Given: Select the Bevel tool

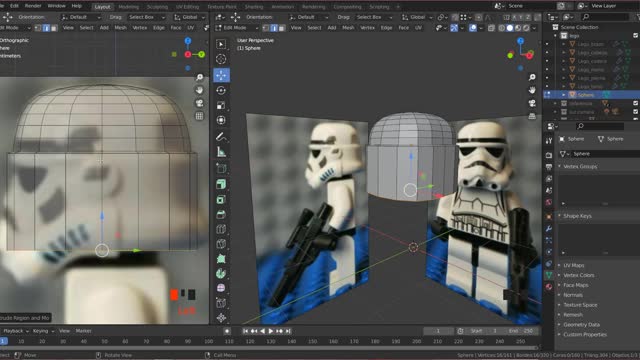Looking at the screenshot, I should pyautogui.click(x=221, y=214).
